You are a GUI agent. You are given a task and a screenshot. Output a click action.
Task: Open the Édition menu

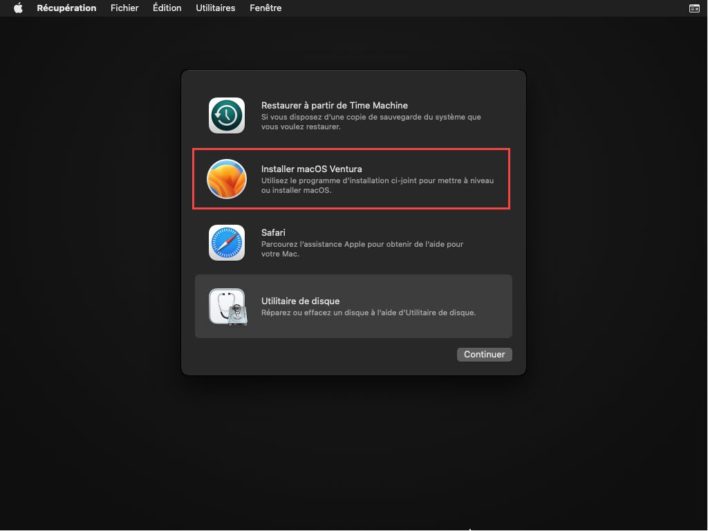167,8
